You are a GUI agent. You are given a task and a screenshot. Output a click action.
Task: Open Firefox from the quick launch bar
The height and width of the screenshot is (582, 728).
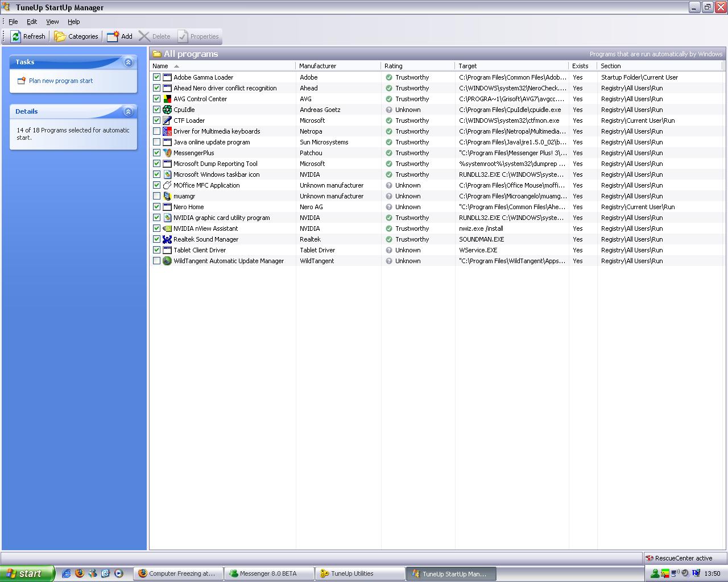(79, 573)
